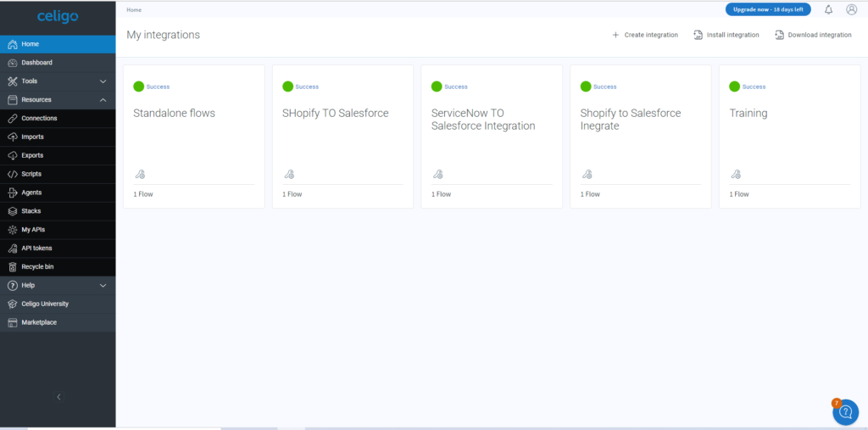This screenshot has height=430, width=868.
Task: Click the Exports cloud icon
Action: coord(13,156)
